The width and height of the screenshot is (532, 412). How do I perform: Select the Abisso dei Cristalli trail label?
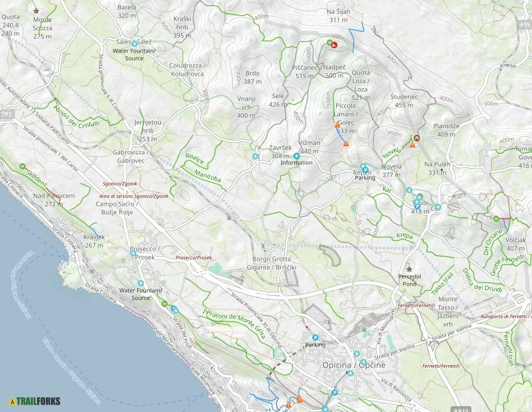[x=76, y=117]
